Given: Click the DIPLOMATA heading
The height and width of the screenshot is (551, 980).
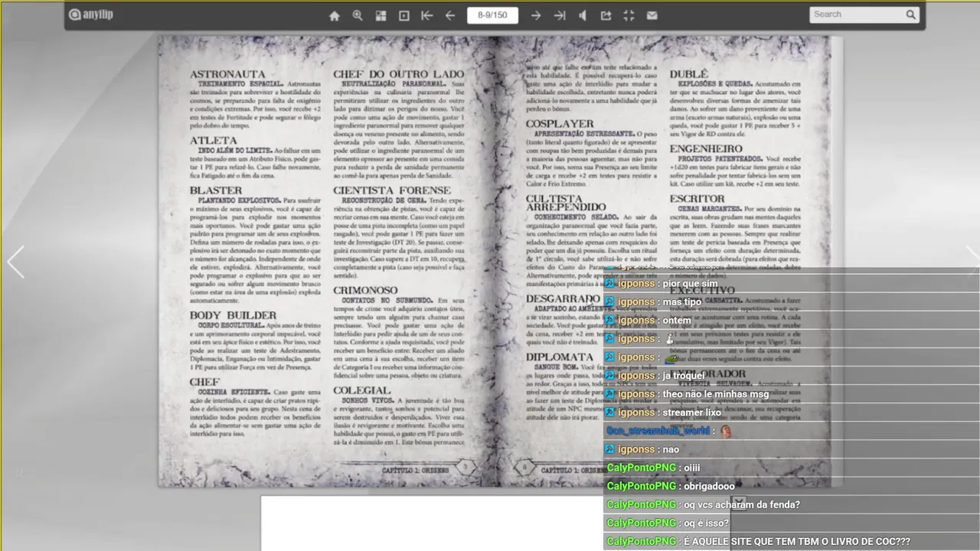Looking at the screenshot, I should point(560,357).
